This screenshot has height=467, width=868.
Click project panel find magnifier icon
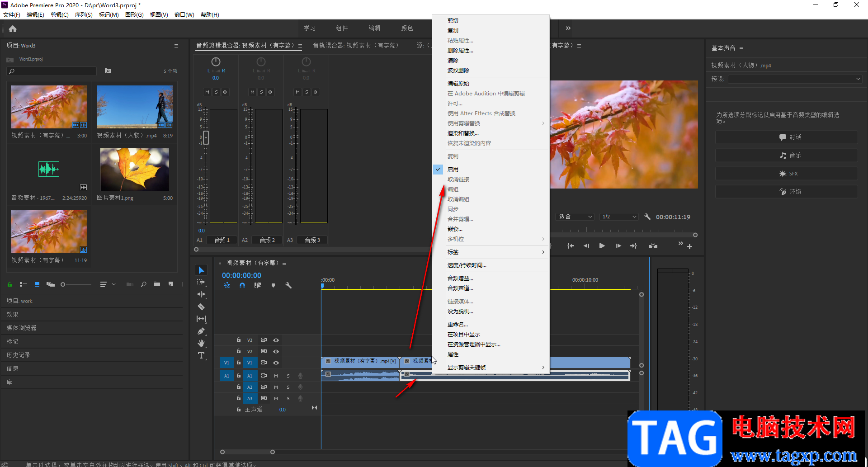[143, 284]
